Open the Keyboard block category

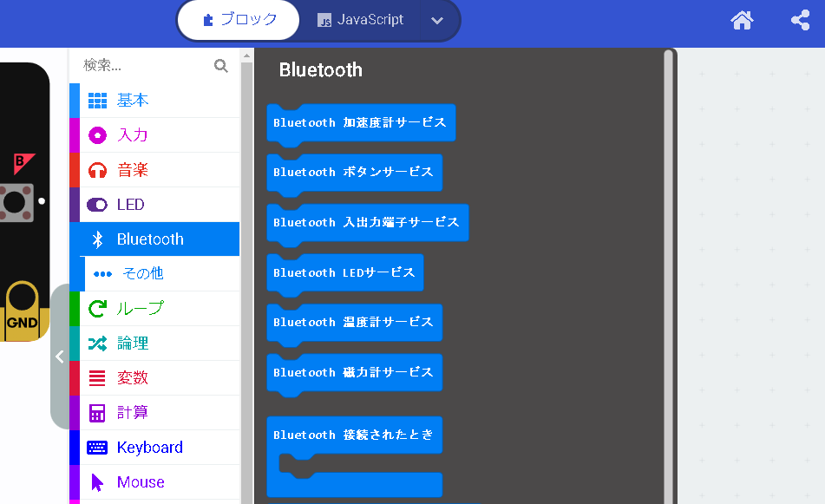[x=154, y=448]
